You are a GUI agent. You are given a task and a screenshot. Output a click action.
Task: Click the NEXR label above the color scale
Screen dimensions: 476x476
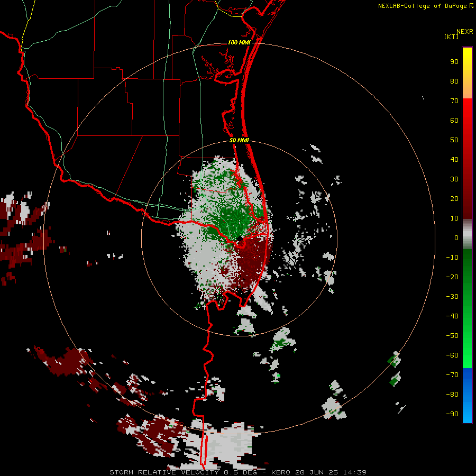(464, 32)
